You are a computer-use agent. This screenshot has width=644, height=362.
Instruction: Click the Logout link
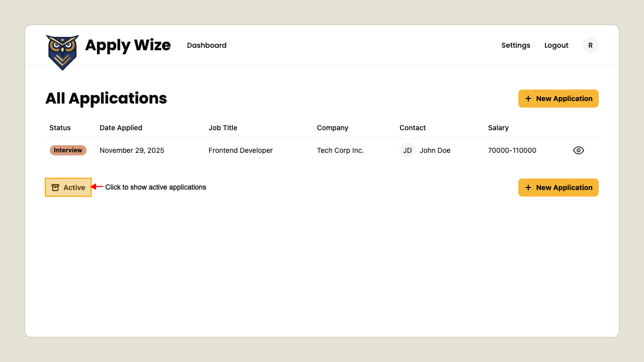coord(556,45)
